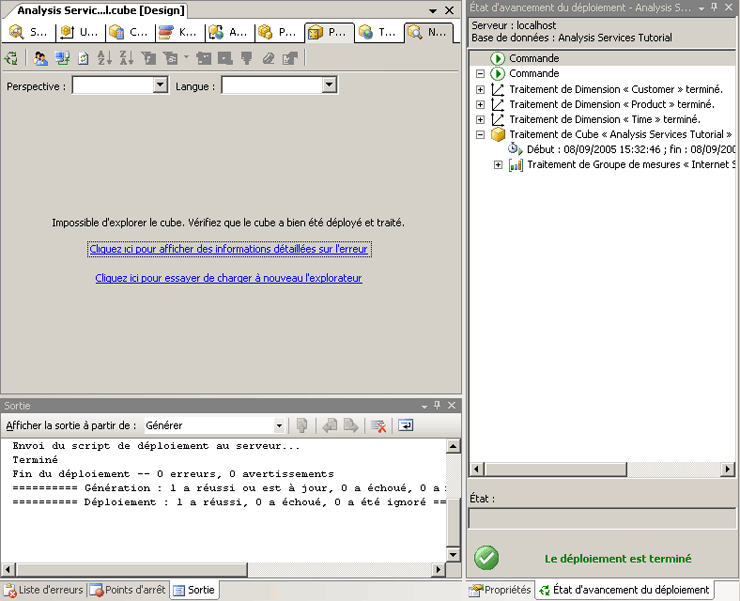
Task: Collapse the Traitement de Cube node
Action: pos(480,135)
